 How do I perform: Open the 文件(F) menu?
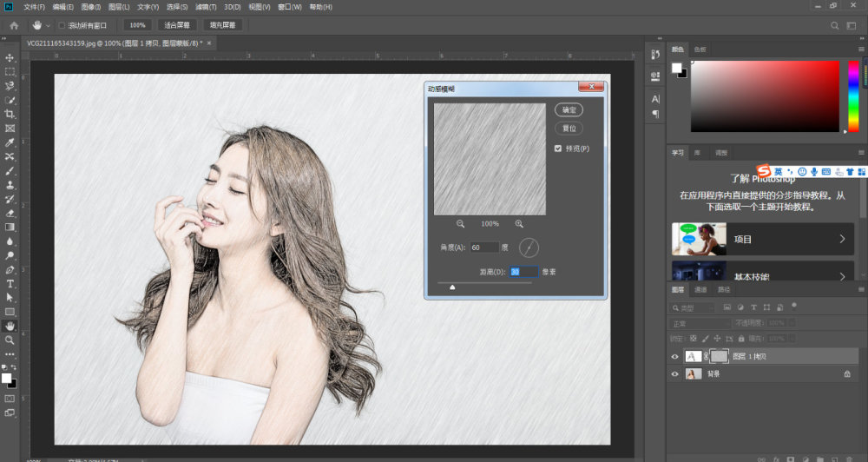(x=34, y=7)
